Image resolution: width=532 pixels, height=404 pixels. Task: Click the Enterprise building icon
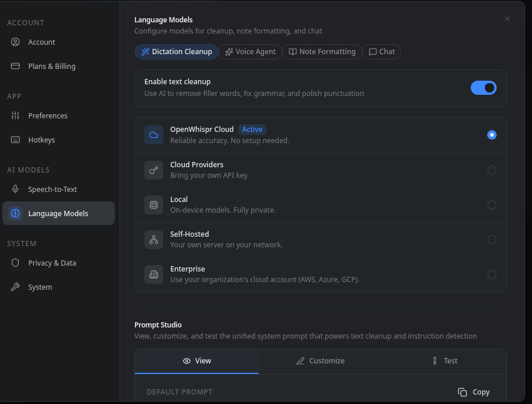point(154,274)
